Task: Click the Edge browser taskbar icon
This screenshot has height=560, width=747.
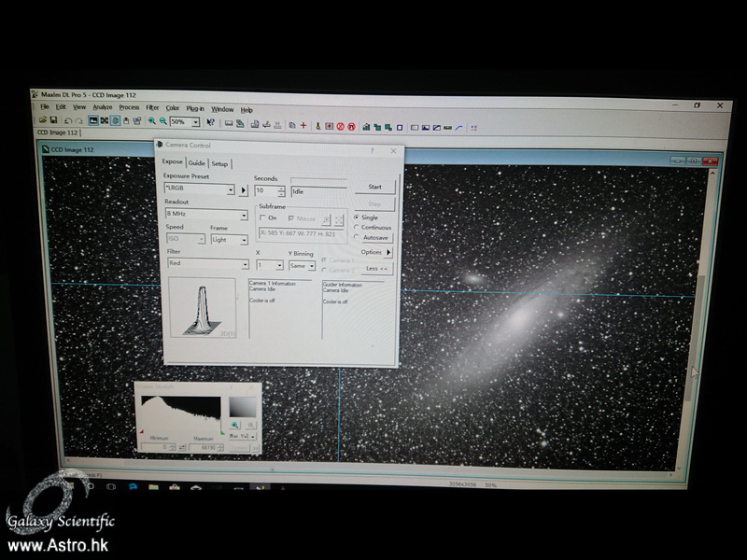Action: [133, 486]
